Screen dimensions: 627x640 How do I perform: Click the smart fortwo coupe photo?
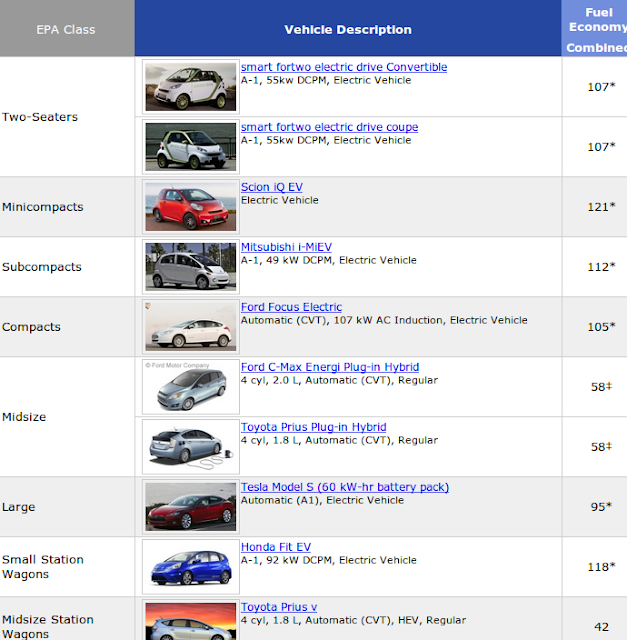[191, 147]
